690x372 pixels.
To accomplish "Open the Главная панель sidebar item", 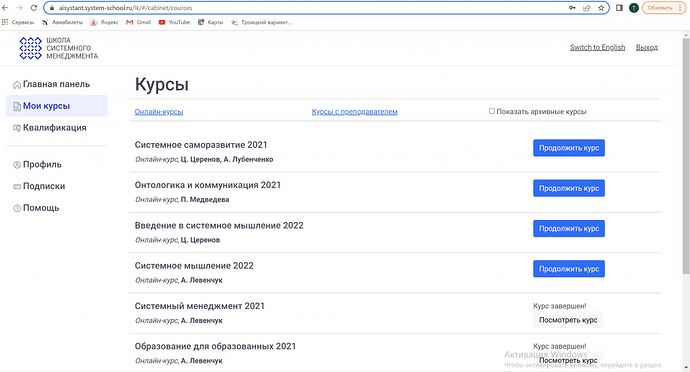I will coord(57,84).
